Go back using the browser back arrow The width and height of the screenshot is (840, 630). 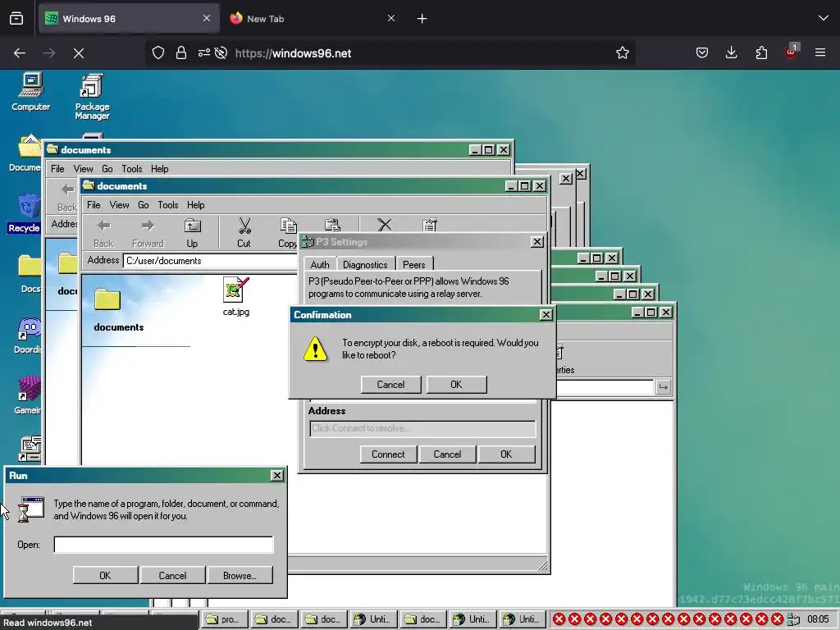point(20,53)
